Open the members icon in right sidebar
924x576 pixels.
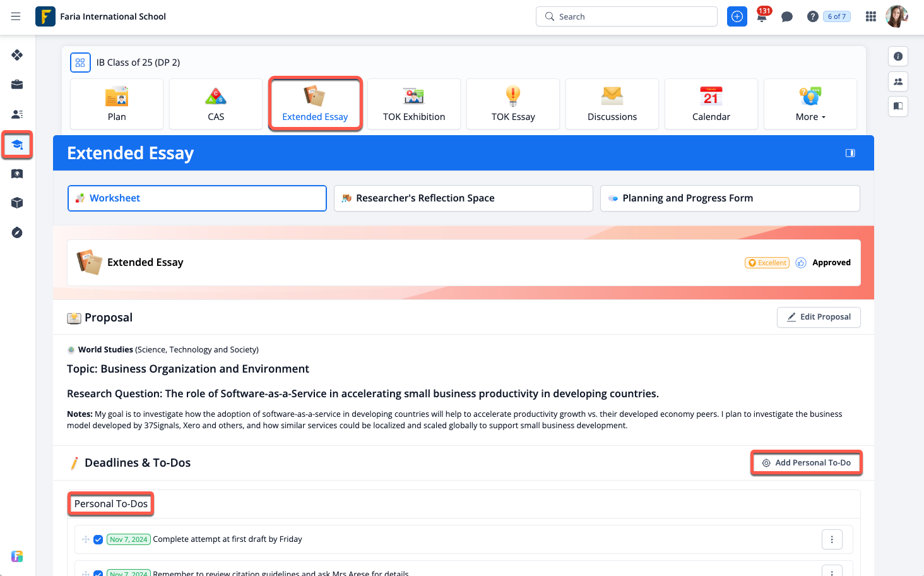click(x=897, y=81)
